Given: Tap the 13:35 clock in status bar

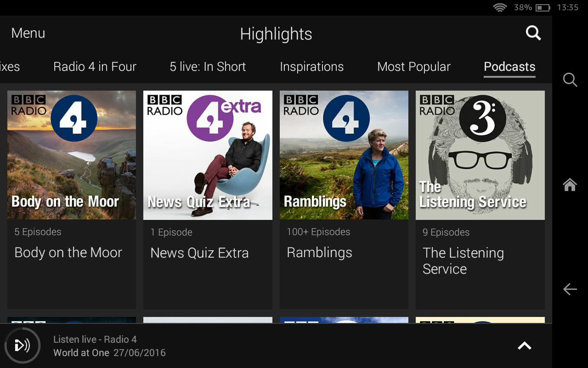Looking at the screenshot, I should point(568,7).
